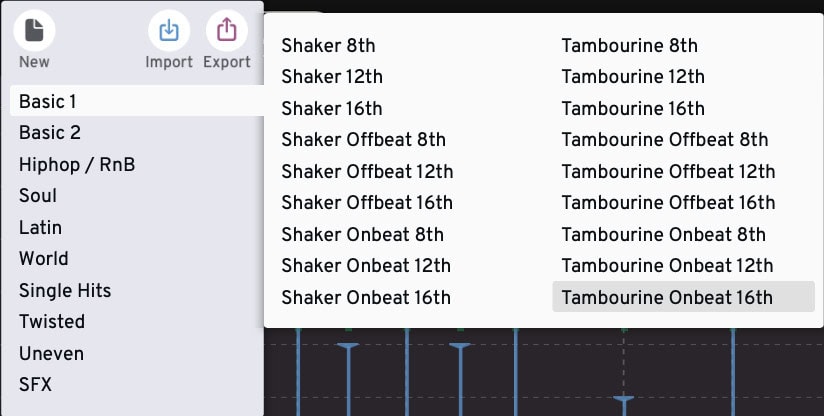The width and height of the screenshot is (824, 416).
Task: Click the Export share icon
Action: click(x=226, y=30)
